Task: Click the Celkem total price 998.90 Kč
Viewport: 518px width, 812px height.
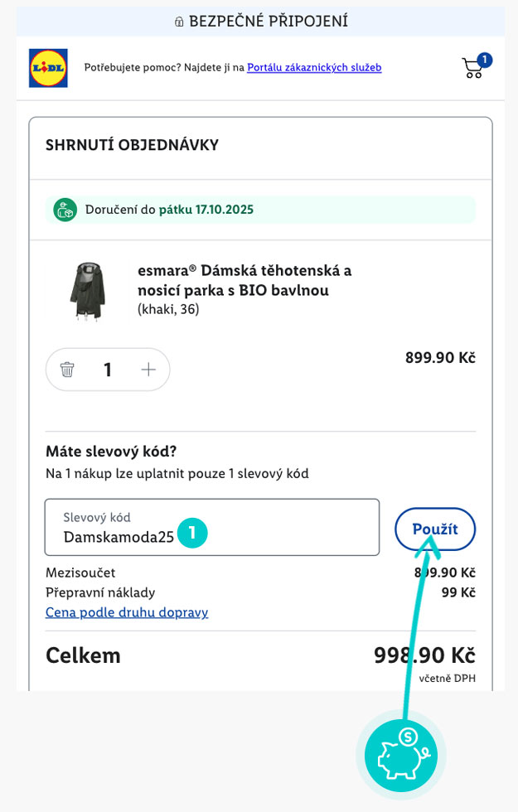Action: (x=424, y=655)
